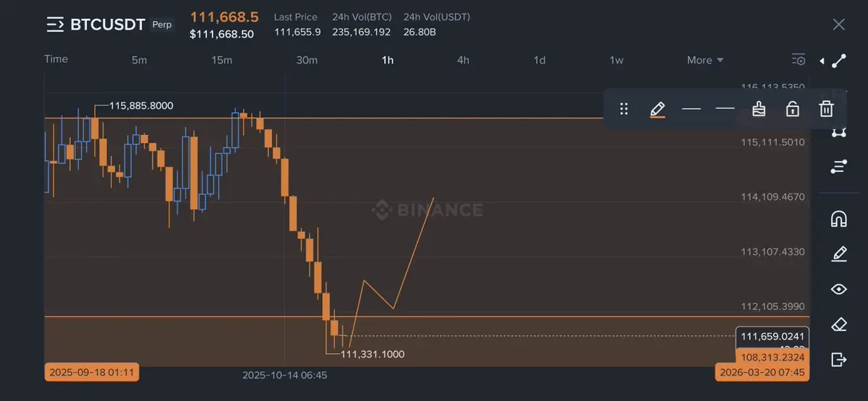The width and height of the screenshot is (868, 401).
Task: Click the pencil drawing tool in the sidebar
Action: click(838, 254)
